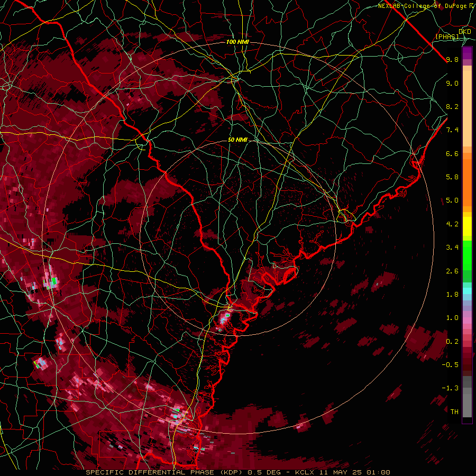476x476 pixels.
Task: Click the 1.8 scale value
Action: click(452, 295)
